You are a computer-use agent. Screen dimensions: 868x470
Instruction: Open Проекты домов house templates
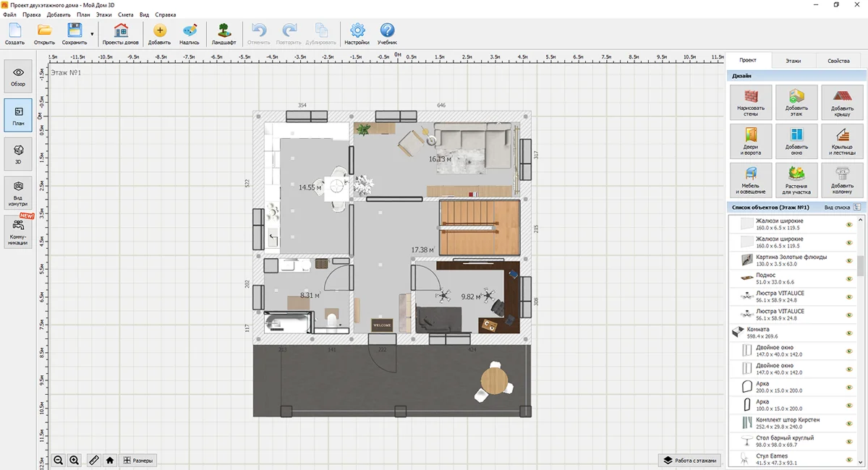point(121,34)
